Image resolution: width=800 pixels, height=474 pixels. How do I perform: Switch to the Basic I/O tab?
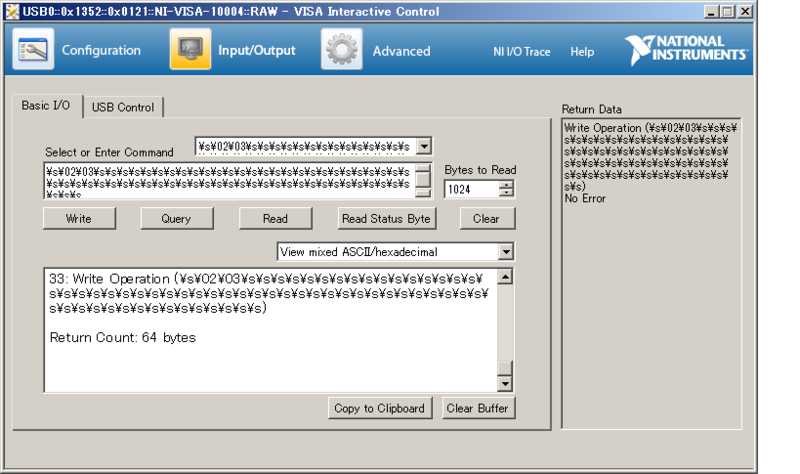46,106
